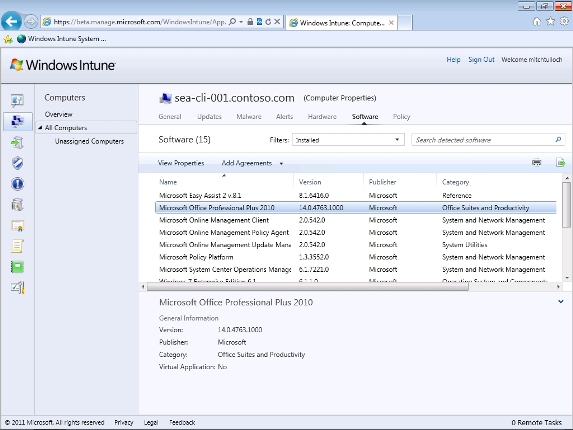The image size is (573, 430).
Task: Select the Computers workspace icon
Action: coord(17,121)
